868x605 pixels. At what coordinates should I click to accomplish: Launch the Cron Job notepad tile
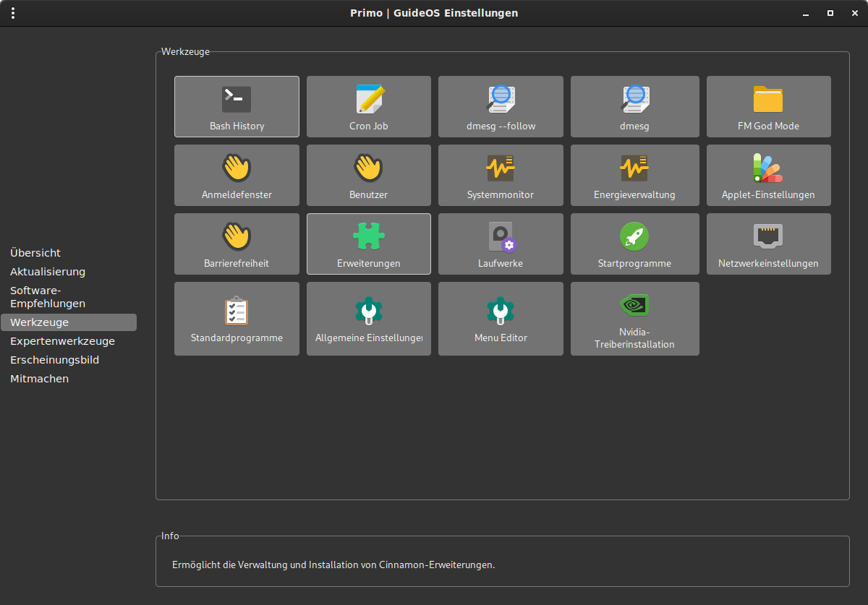(369, 107)
